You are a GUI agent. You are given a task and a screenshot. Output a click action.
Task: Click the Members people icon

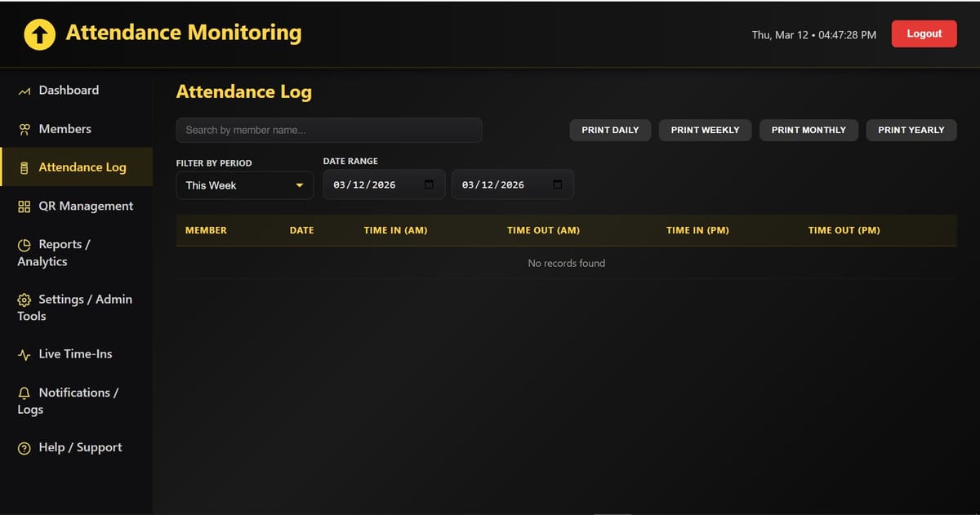click(24, 129)
